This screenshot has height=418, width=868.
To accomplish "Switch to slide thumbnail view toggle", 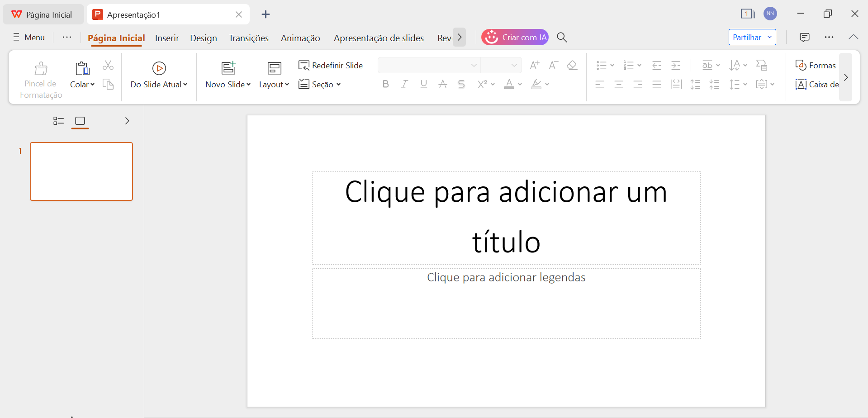I will [80, 121].
